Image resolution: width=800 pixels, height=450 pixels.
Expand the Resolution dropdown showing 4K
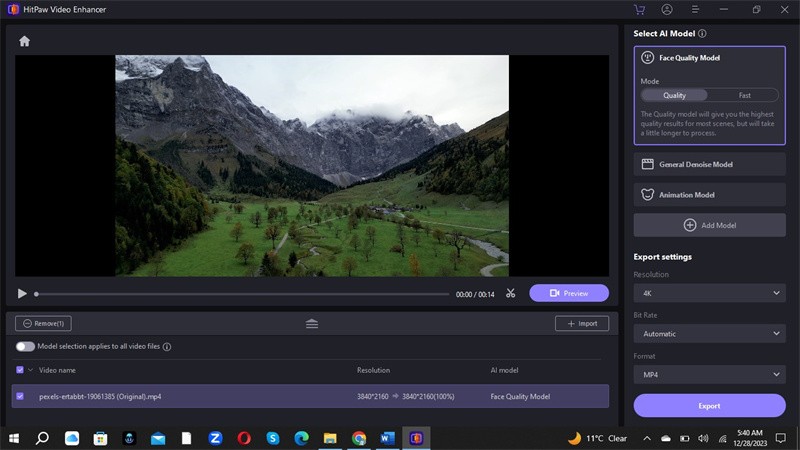(x=709, y=293)
